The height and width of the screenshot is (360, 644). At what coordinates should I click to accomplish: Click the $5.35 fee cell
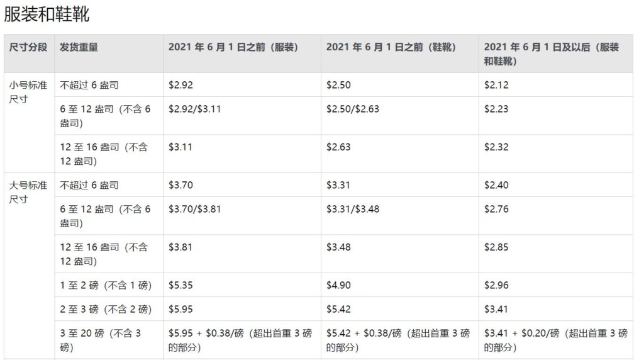click(x=180, y=285)
